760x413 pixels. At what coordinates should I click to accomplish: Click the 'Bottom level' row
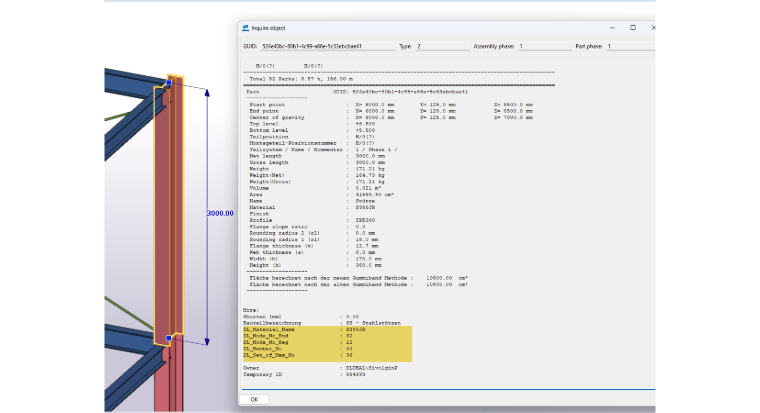[x=312, y=130]
